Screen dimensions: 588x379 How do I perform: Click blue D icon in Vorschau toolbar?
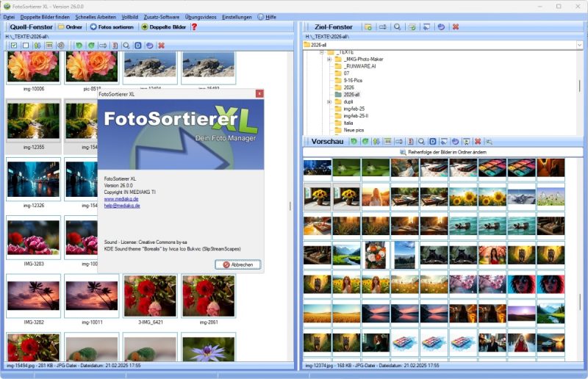coord(432,141)
